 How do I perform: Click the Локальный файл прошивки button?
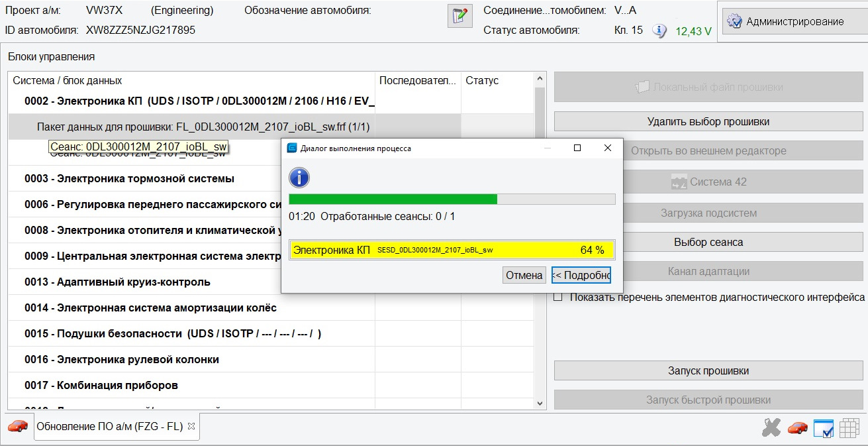(708, 87)
